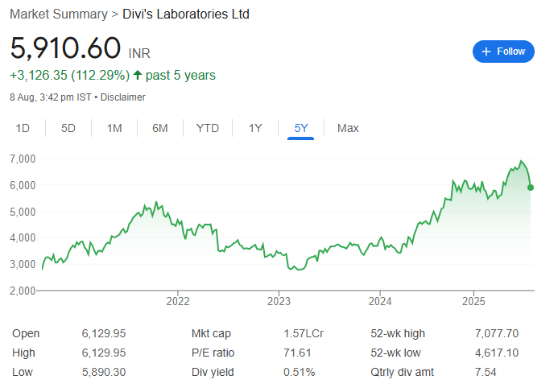Click the 52-wk low label
Screen dimensions: 558x392
click(x=395, y=353)
